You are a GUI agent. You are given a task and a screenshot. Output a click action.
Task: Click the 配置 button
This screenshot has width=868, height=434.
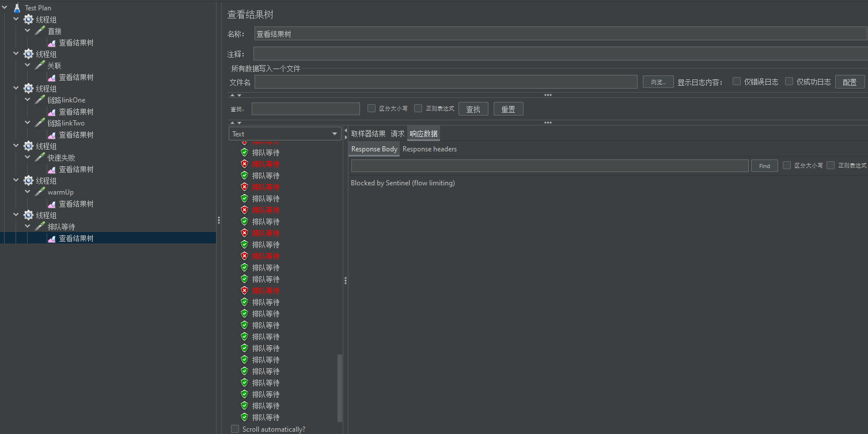click(850, 82)
